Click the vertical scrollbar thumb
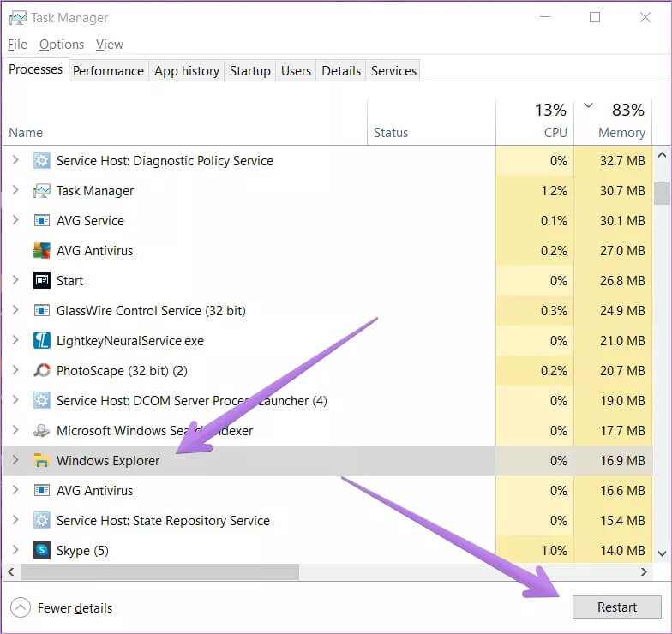This screenshot has width=672, height=634. 662,194
